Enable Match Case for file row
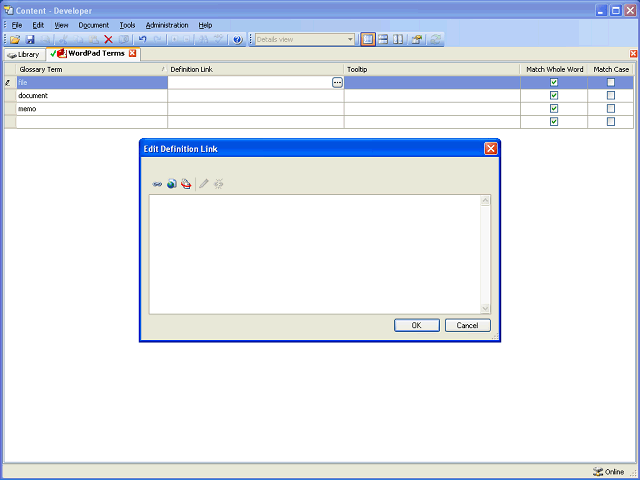The height and width of the screenshot is (480, 640). coord(611,82)
